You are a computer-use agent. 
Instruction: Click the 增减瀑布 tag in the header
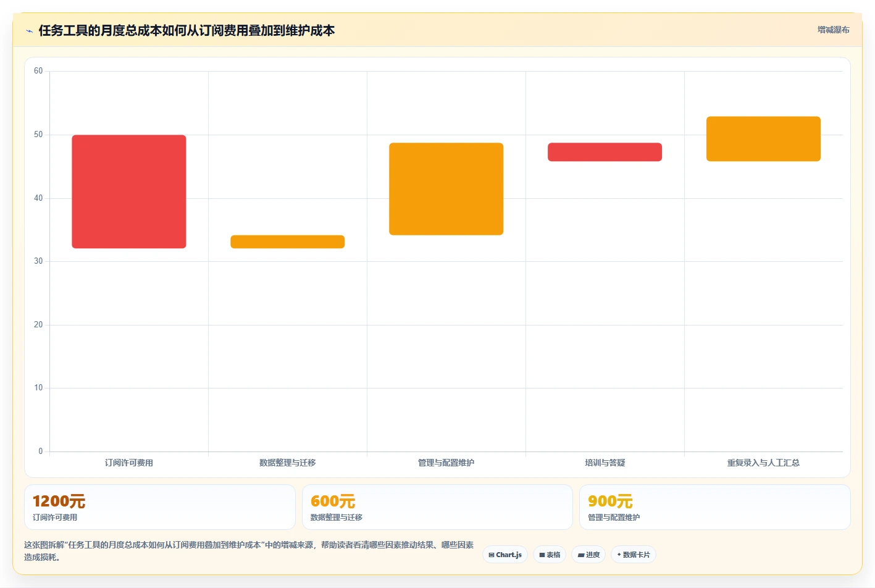833,30
